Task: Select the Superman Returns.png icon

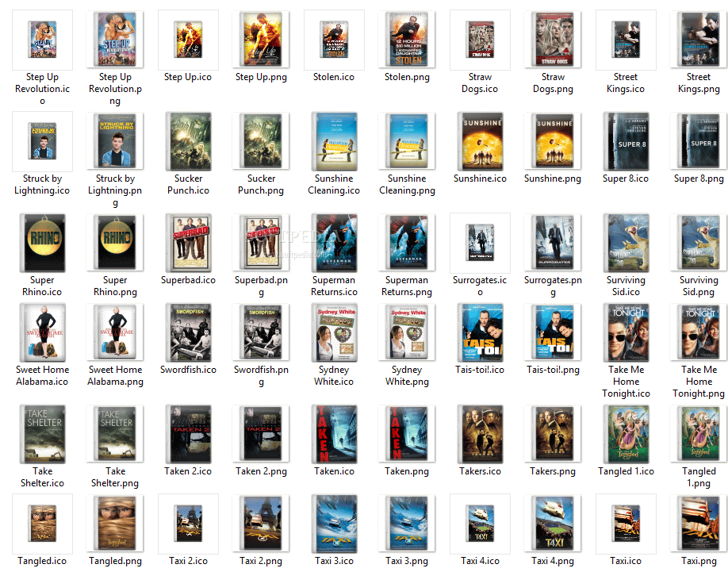Action: pyautogui.click(x=407, y=243)
